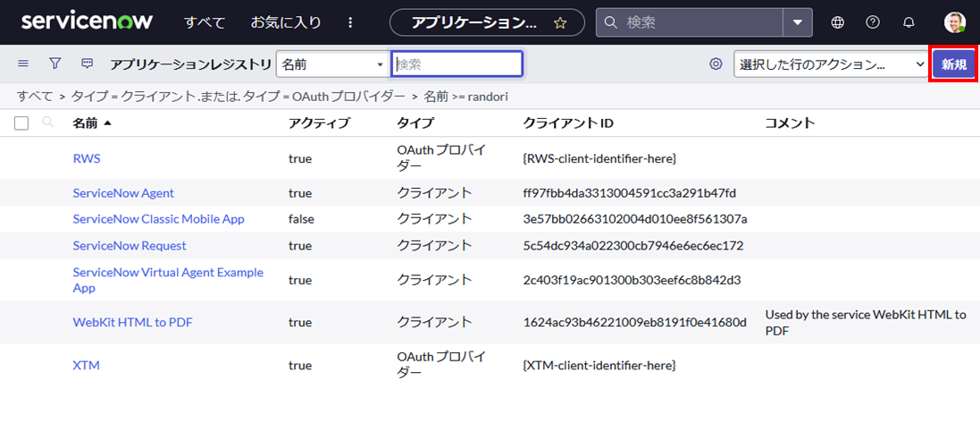This screenshot has height=423, width=980.
Task: Open the three-dot more menu in header
Action: (x=350, y=22)
